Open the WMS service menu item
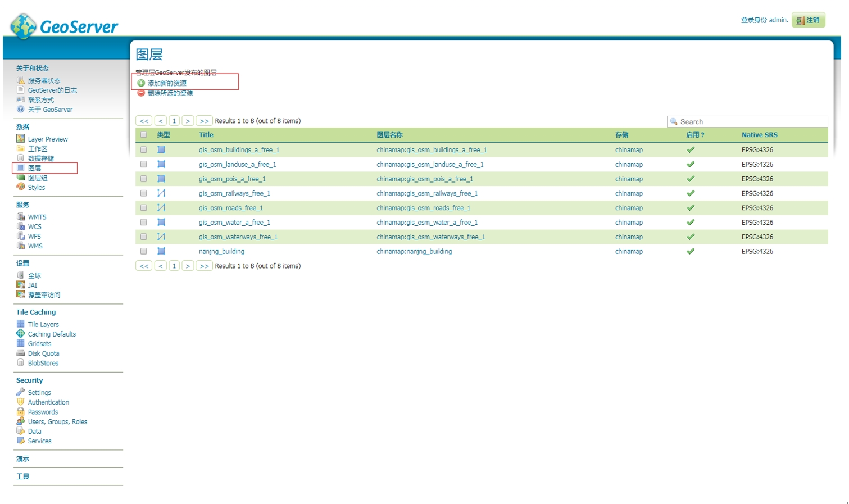 (x=35, y=246)
